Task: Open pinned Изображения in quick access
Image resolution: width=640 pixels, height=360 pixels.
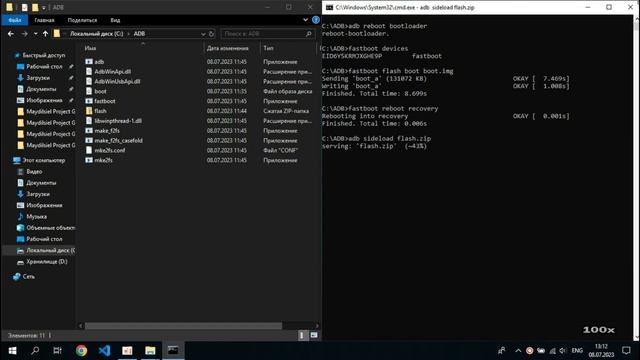Action: pyautogui.click(x=44, y=100)
